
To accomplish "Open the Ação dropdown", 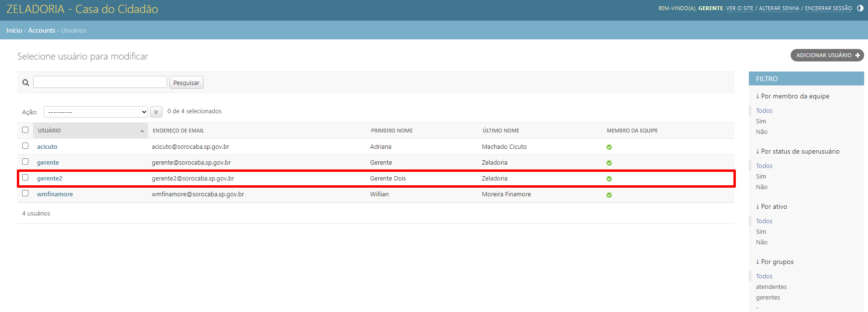I will click(96, 112).
